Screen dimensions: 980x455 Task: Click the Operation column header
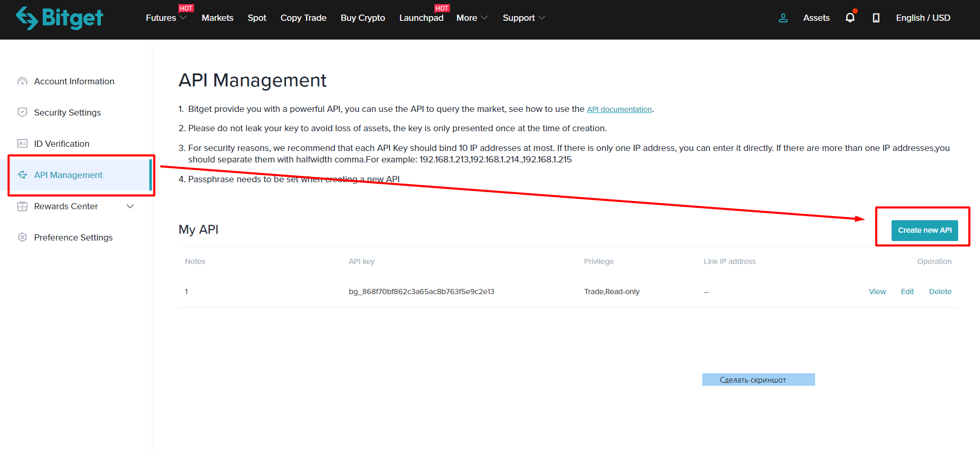(934, 261)
